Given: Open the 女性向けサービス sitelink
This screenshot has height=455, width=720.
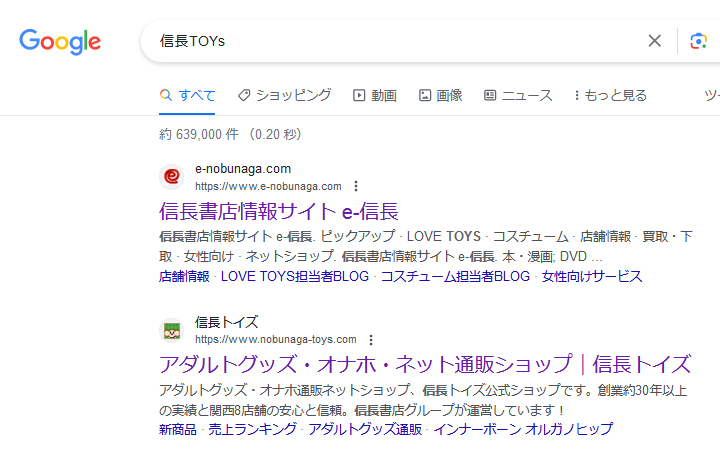Looking at the screenshot, I should click(592, 276).
